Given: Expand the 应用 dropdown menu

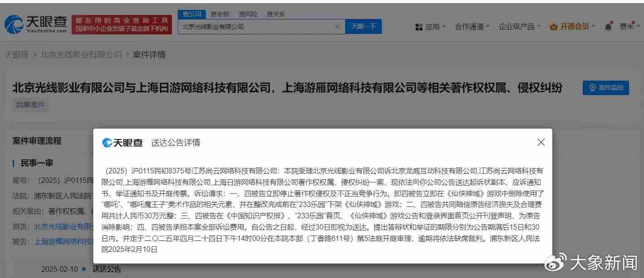Looking at the screenshot, I should pos(435,27).
